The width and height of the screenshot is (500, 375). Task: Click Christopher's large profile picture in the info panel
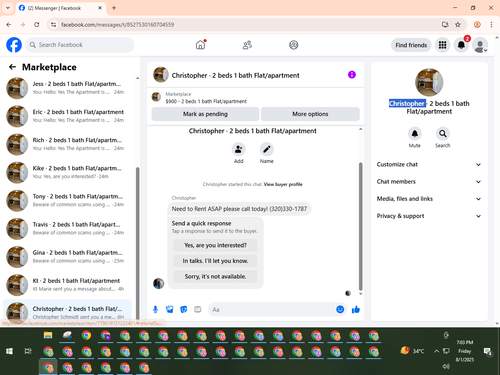coord(429,82)
